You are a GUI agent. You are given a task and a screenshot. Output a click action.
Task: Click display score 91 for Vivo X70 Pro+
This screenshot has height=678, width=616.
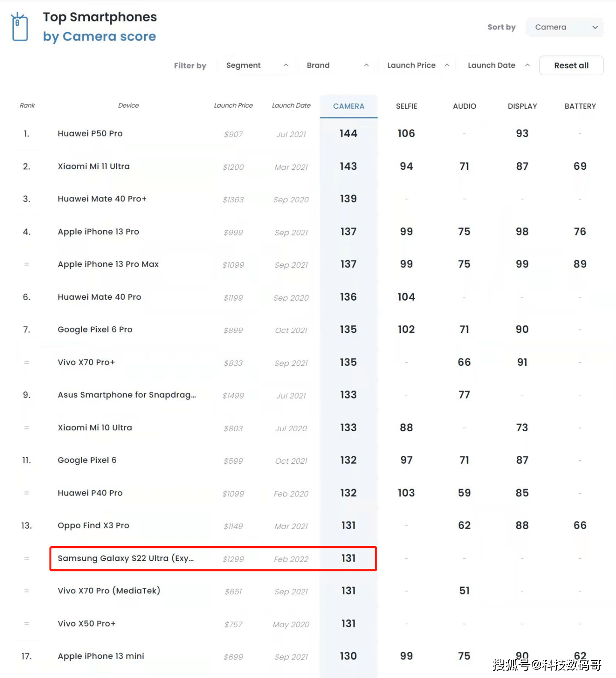(x=522, y=362)
